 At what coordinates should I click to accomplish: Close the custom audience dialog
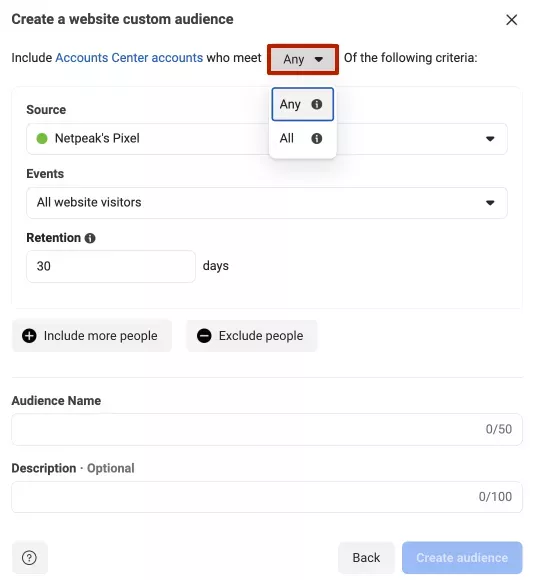(511, 20)
